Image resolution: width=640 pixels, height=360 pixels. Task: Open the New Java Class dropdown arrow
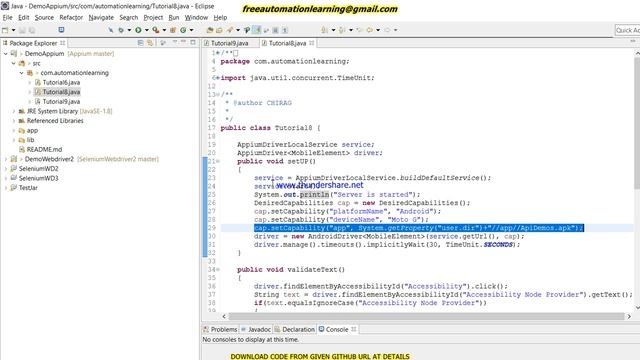tap(191, 30)
